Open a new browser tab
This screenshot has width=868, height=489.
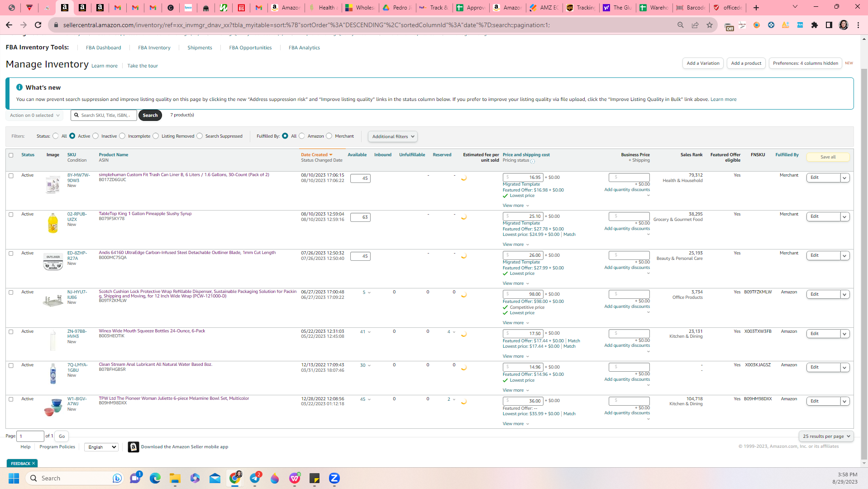coord(756,8)
